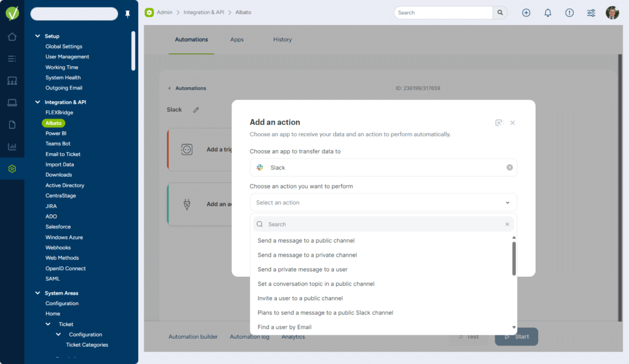Screen dimensions: 629x364
Task: Click the Power BI sidebar link
Action: click(56, 133)
